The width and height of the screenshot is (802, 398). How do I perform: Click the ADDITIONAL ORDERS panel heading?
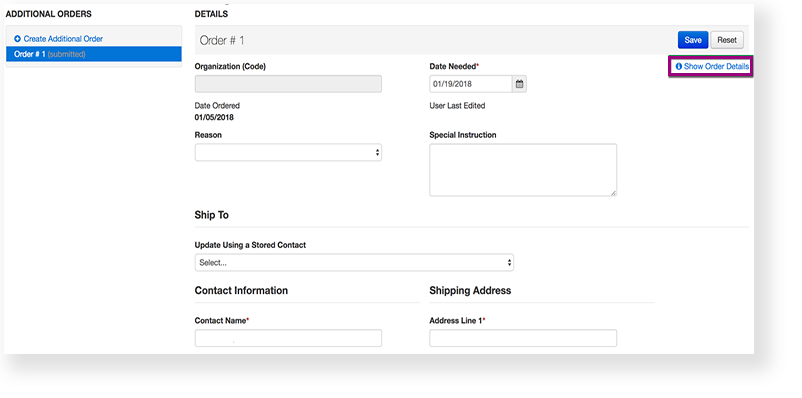click(x=49, y=14)
